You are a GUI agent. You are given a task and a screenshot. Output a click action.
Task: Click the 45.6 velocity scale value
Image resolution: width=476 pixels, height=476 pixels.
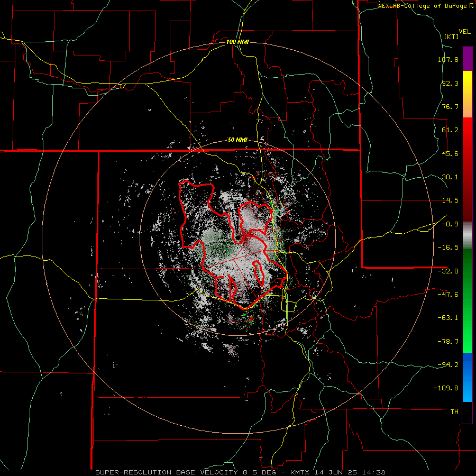click(450, 153)
